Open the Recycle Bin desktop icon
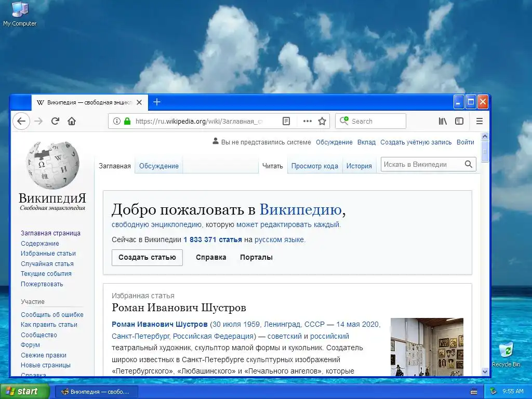The width and height of the screenshot is (532, 399). coord(506,354)
